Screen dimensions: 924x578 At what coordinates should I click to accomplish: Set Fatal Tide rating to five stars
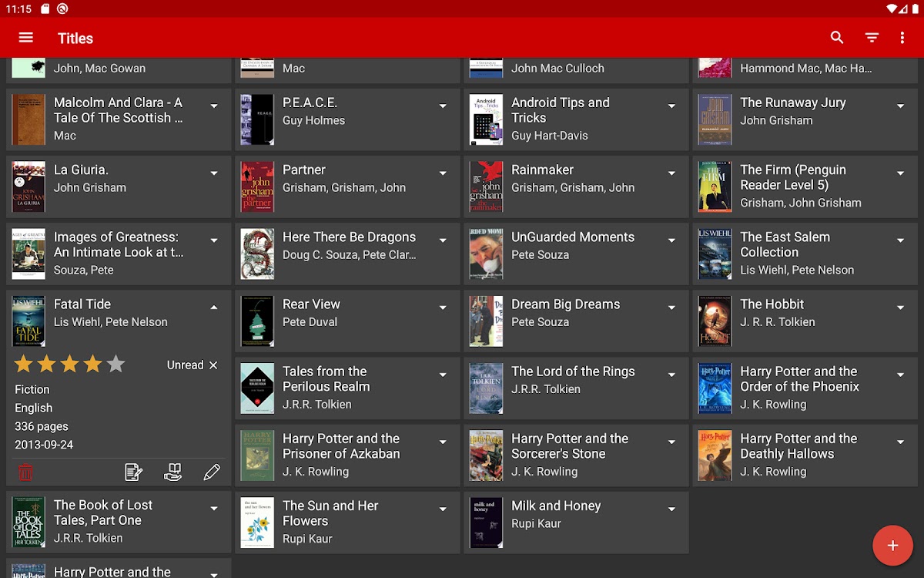coord(115,365)
